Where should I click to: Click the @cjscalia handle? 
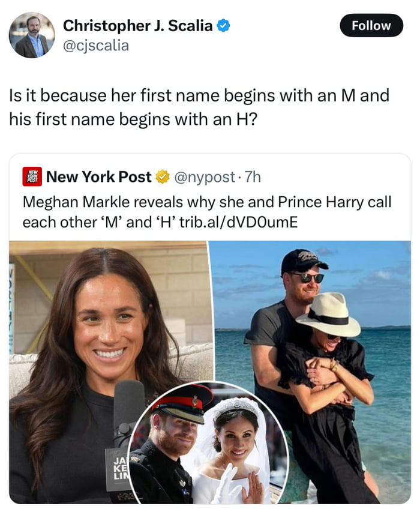tap(95, 45)
